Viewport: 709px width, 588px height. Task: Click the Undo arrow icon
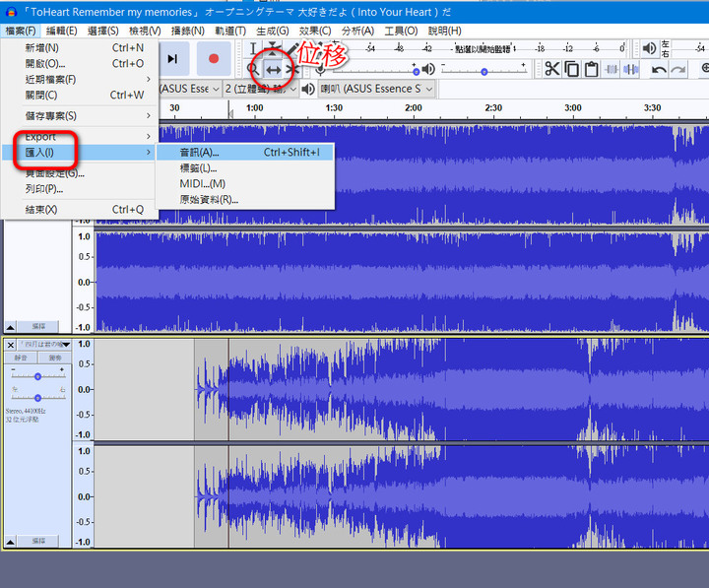point(659,69)
